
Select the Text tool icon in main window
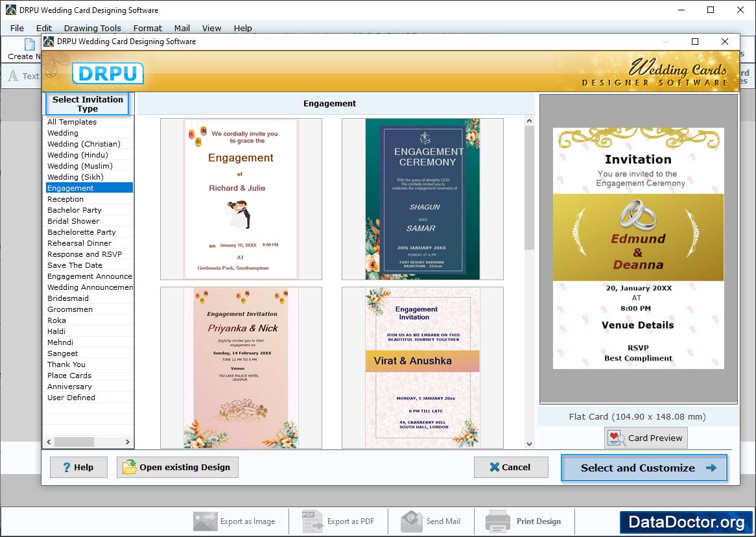tap(14, 76)
